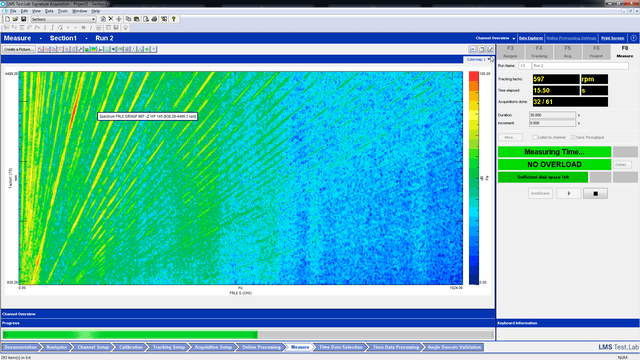Click the color scale bar legend
This screenshot has height=360, width=640.
(x=473, y=178)
